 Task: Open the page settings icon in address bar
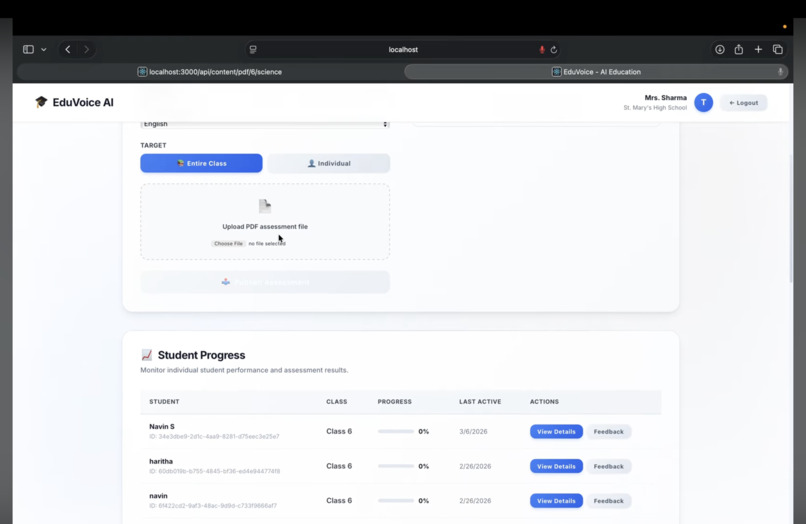coord(253,49)
